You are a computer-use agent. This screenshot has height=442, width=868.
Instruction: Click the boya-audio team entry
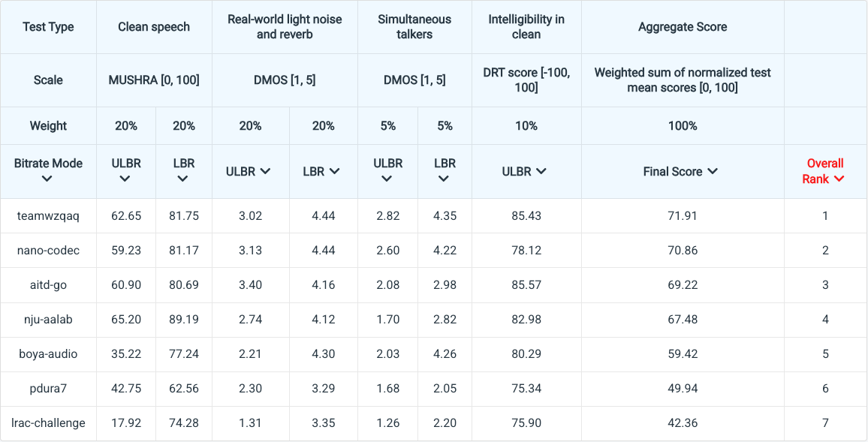pyautogui.click(x=48, y=354)
